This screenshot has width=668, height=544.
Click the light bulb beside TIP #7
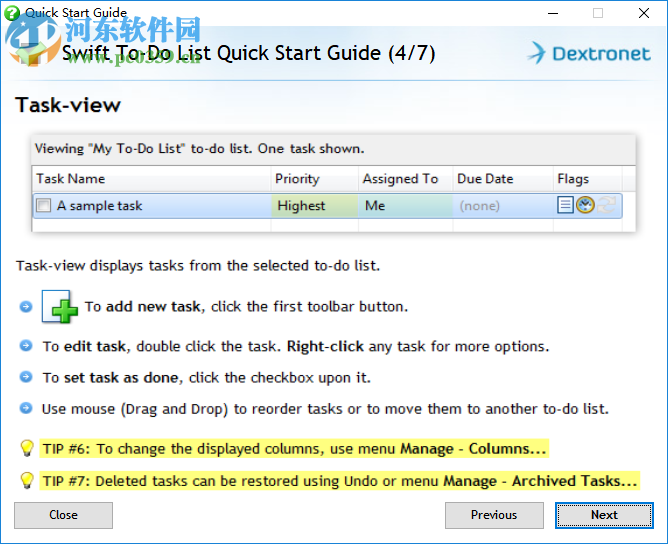[x=27, y=481]
